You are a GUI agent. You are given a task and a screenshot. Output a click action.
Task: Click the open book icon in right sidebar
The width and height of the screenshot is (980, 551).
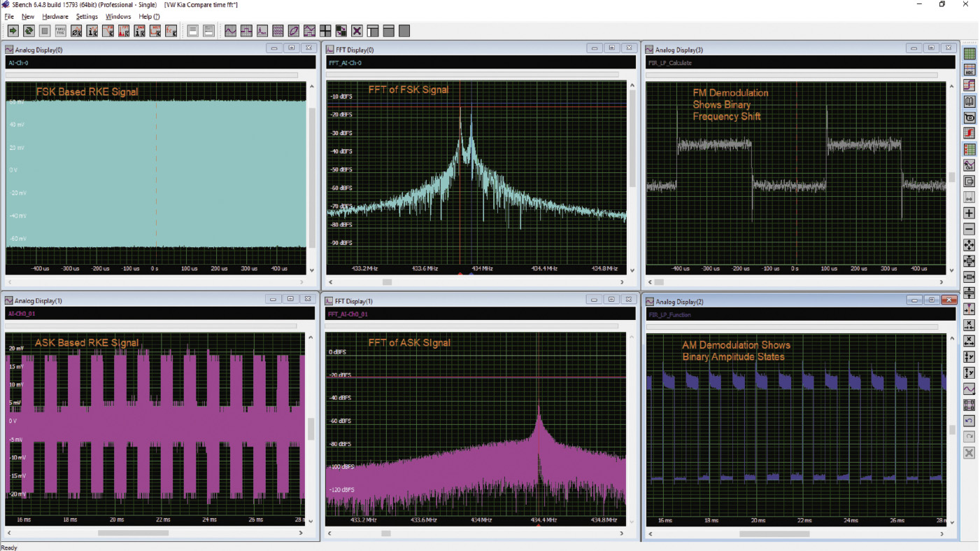click(970, 102)
